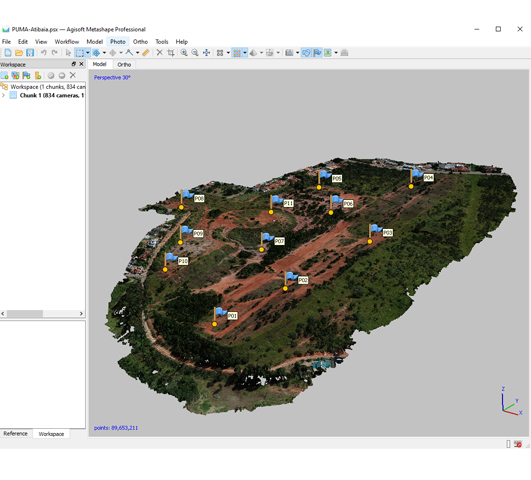
Task: Click the grayed-out icon at toolbar end
Action: (344, 53)
